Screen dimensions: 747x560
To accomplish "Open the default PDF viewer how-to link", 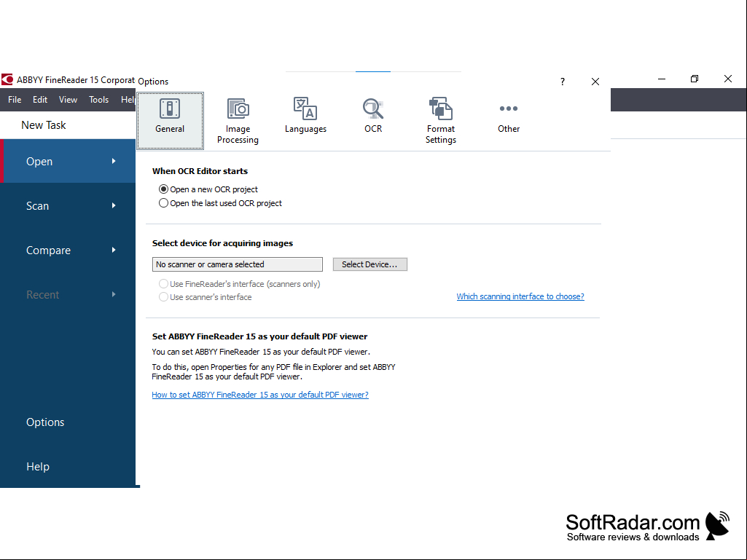I will pyautogui.click(x=260, y=395).
